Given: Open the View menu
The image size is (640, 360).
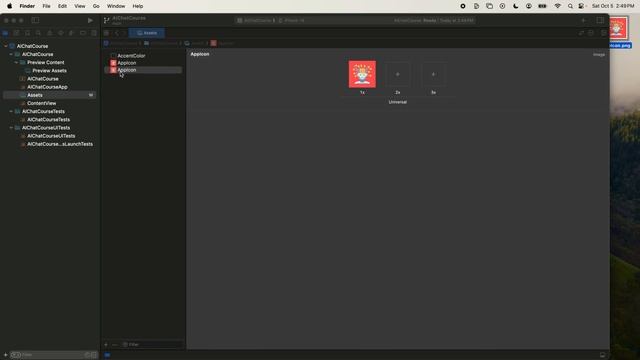Looking at the screenshot, I should click(x=80, y=6).
